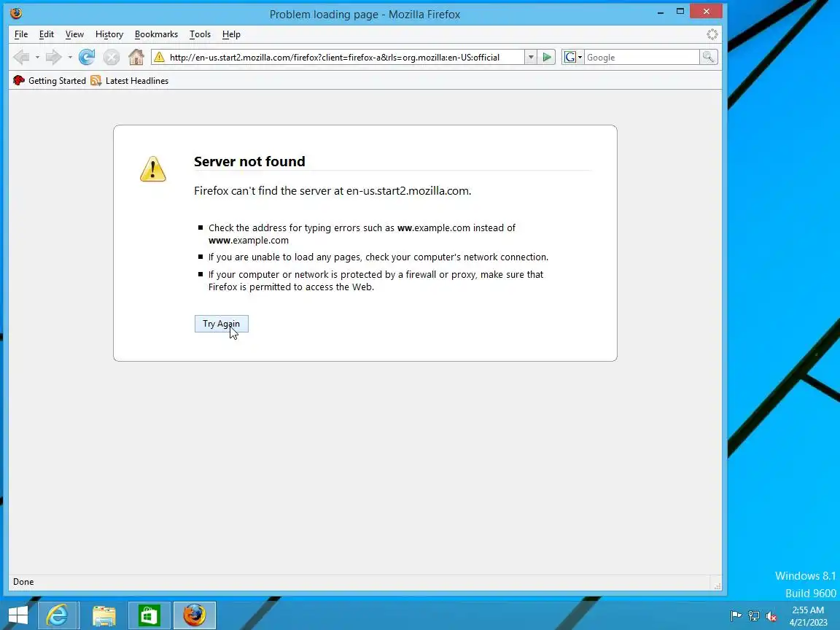Maximize the Firefox window

pyautogui.click(x=680, y=11)
